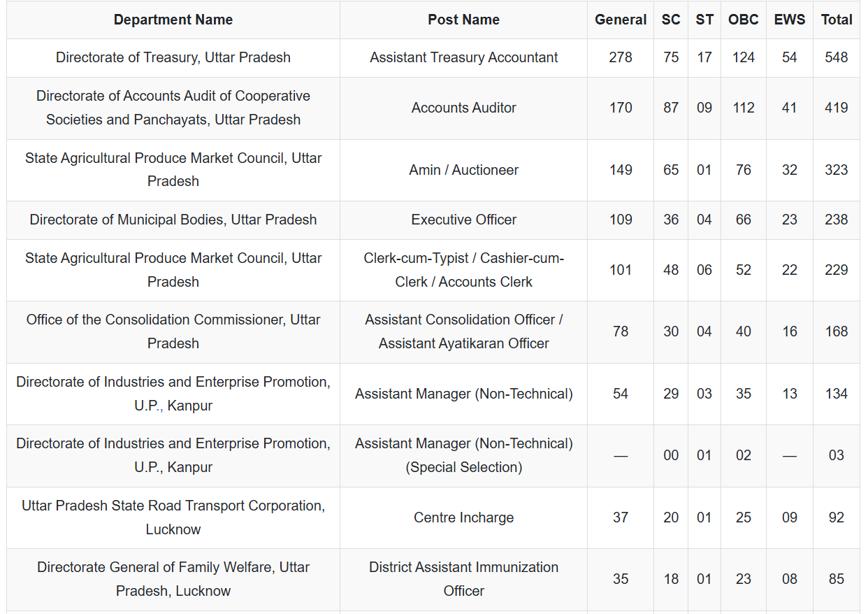This screenshot has width=868, height=614.
Task: Select the General column header
Action: tap(621, 20)
